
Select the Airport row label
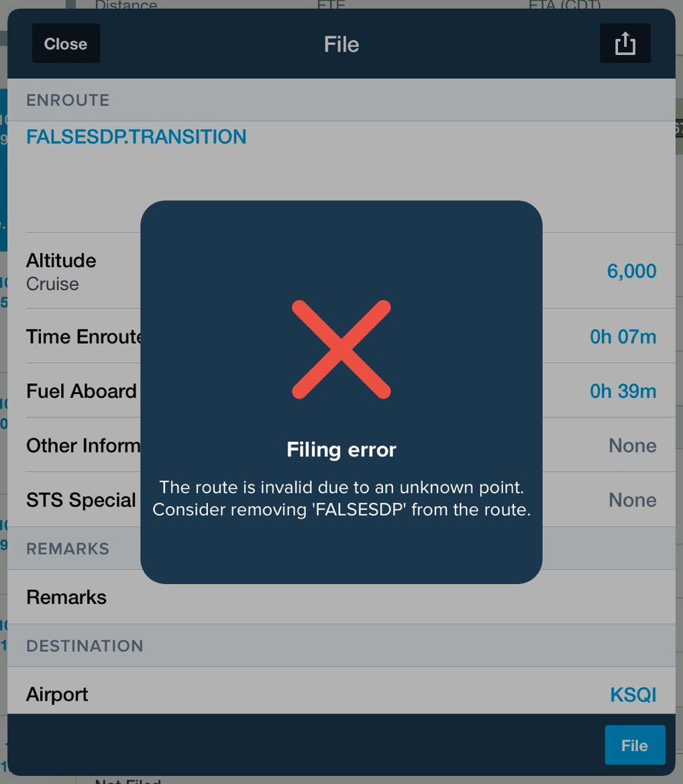point(57,695)
